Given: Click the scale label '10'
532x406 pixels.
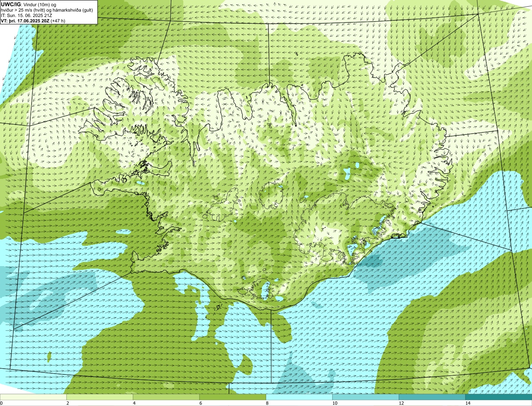Looking at the screenshot, I should [x=335, y=403].
